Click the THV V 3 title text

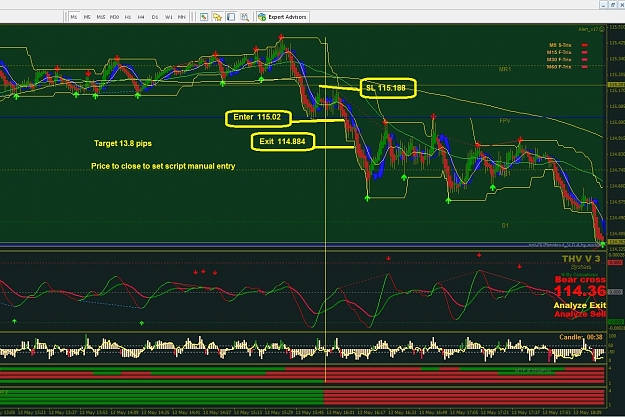click(581, 259)
